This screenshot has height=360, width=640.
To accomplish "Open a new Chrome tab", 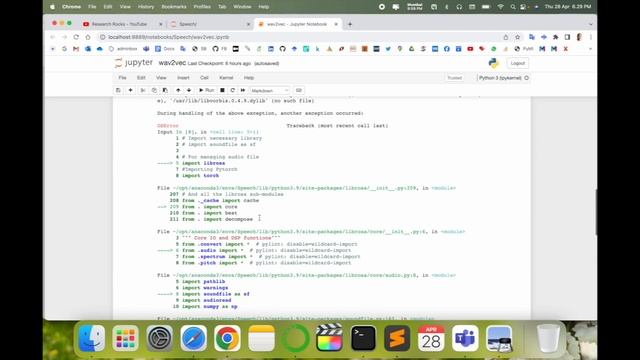I will 350,24.
